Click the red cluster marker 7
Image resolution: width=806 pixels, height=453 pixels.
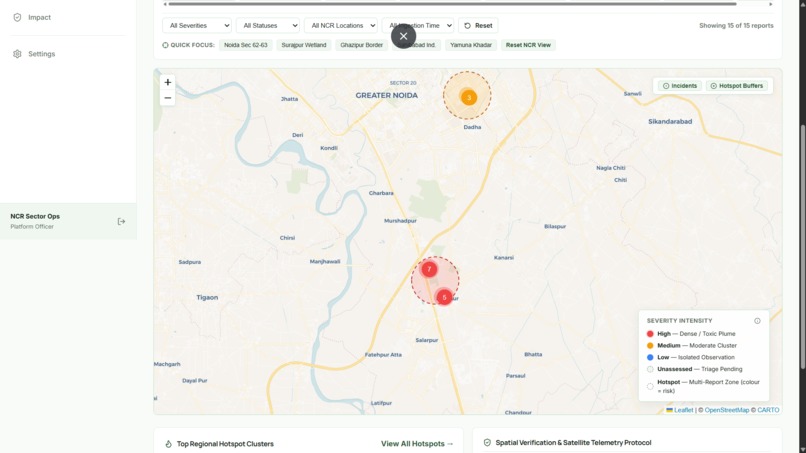(x=429, y=269)
